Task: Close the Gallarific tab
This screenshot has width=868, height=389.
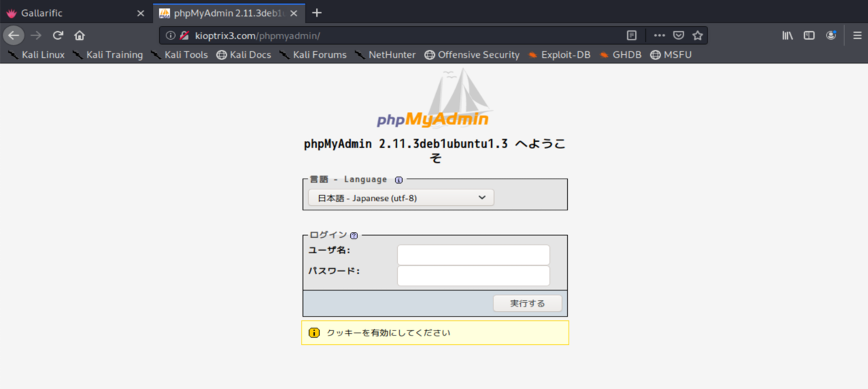Action: (x=141, y=13)
